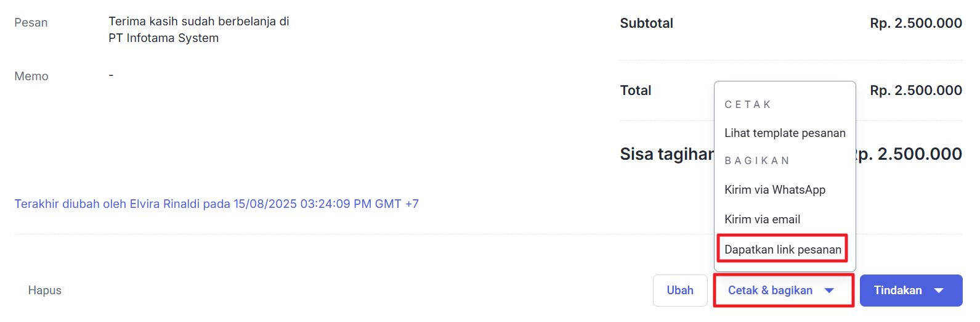Click the Subtotal amount Rp. 2.500.000
The width and height of the screenshot is (980, 322).
point(915,23)
